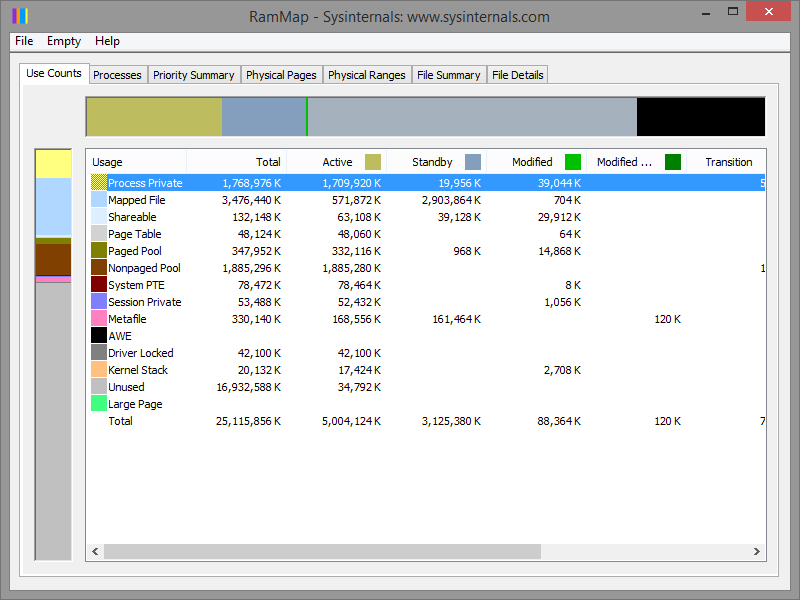Viewport: 800px width, 600px height.
Task: Open the Help menu
Action: (x=107, y=41)
